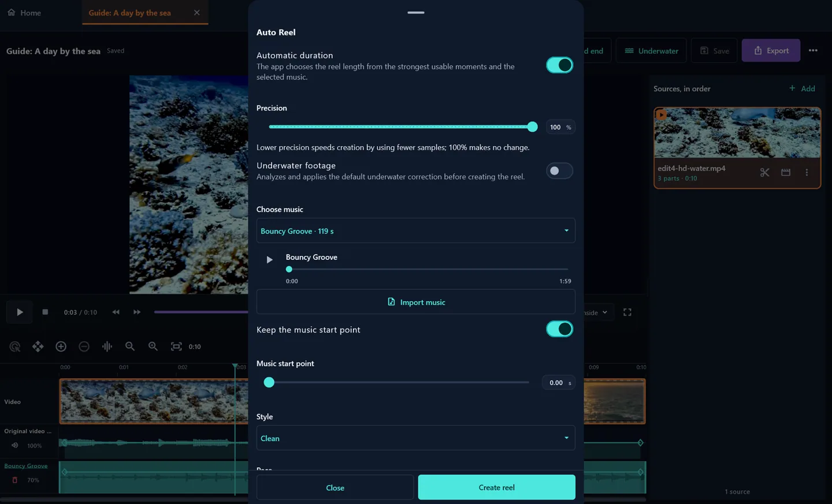
Task: Select the Guide: A day by the sea tab
Action: tap(130, 13)
